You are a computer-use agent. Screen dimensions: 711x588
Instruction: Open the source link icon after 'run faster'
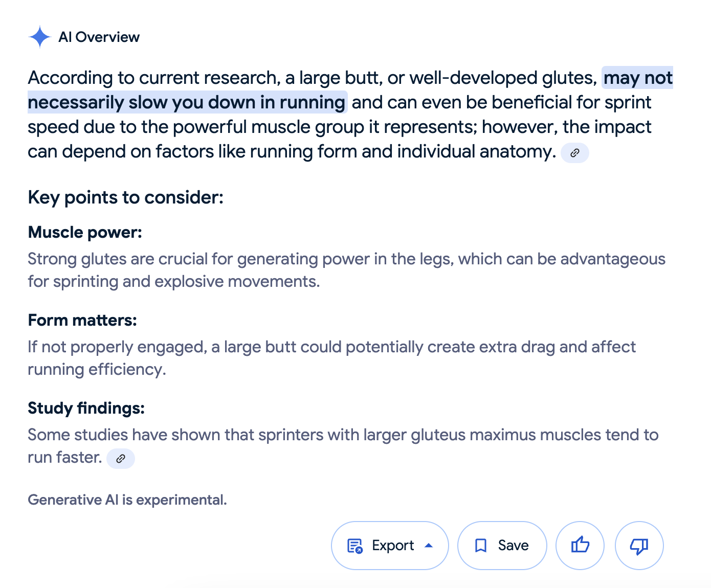(121, 459)
